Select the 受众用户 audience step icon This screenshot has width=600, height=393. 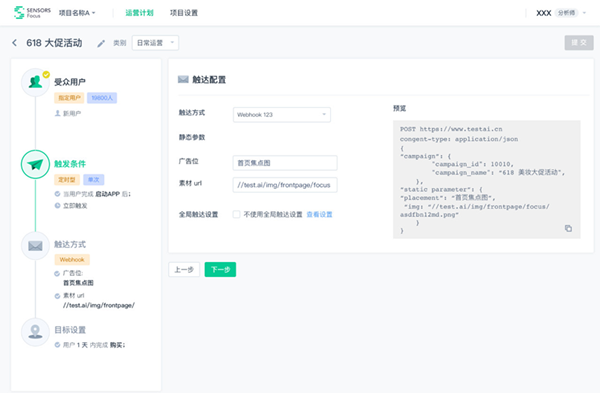pos(35,82)
